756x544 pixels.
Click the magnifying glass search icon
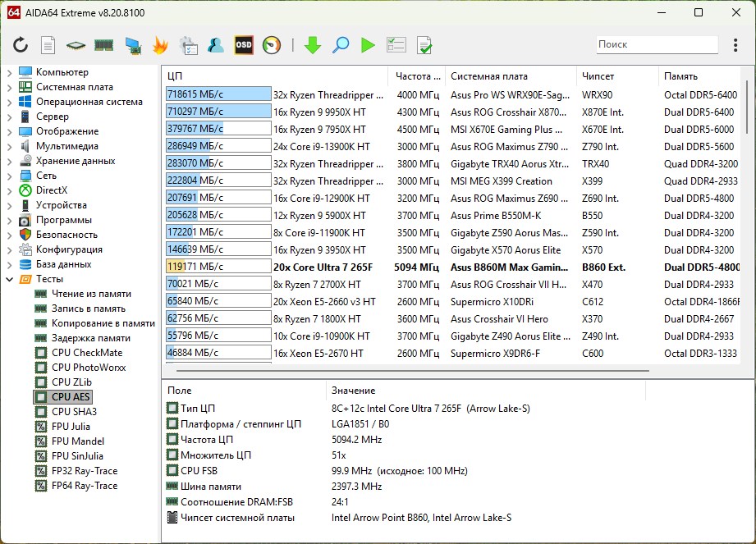(340, 45)
